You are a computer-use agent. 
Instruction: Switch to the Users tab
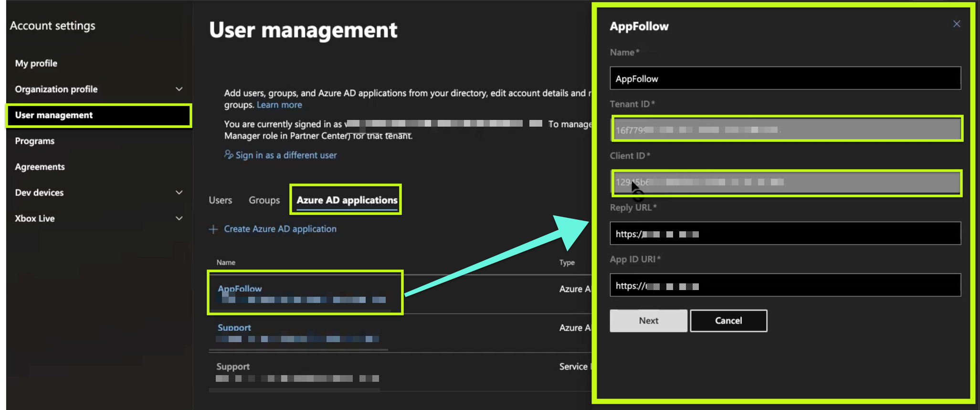point(220,200)
